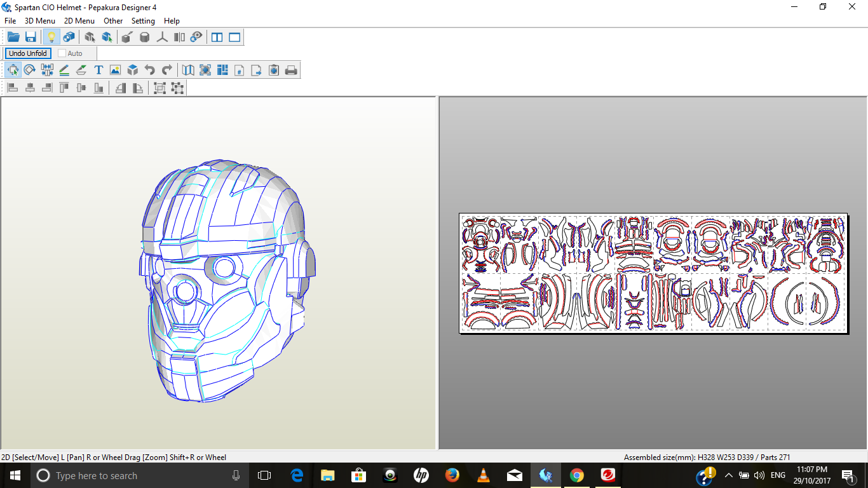Click the blue 3D cube icon in 2D toolbar
The height and width of the screenshot is (488, 868).
(133, 70)
